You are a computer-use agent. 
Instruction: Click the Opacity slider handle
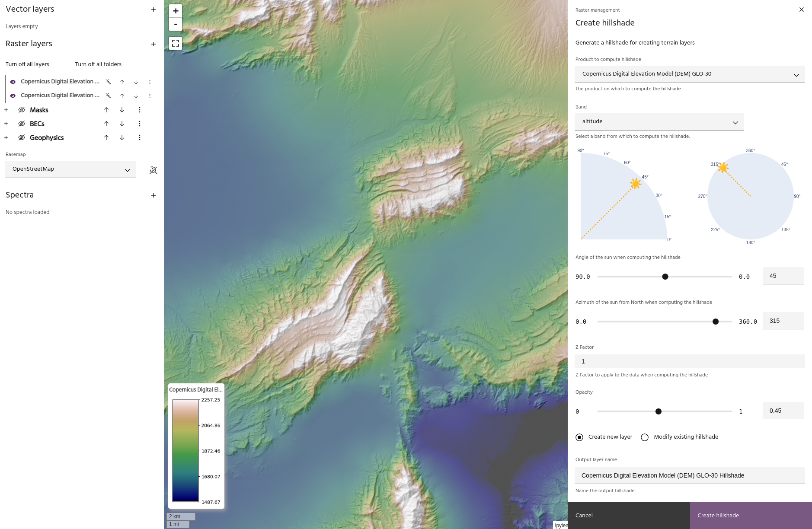coord(658,411)
